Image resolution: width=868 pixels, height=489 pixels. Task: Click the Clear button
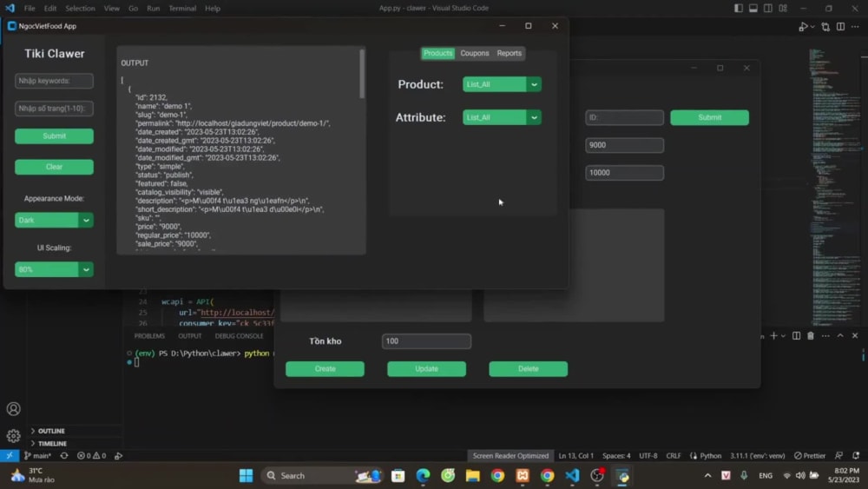point(54,167)
